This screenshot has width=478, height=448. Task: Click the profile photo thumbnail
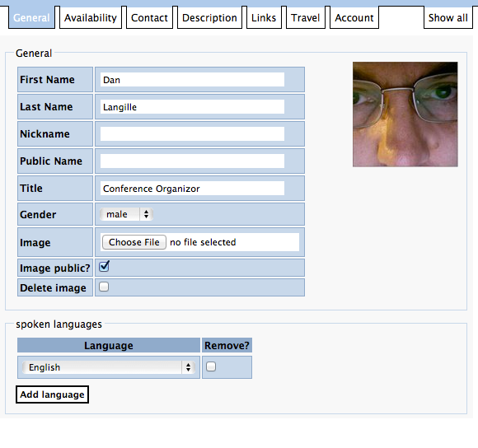pos(405,114)
